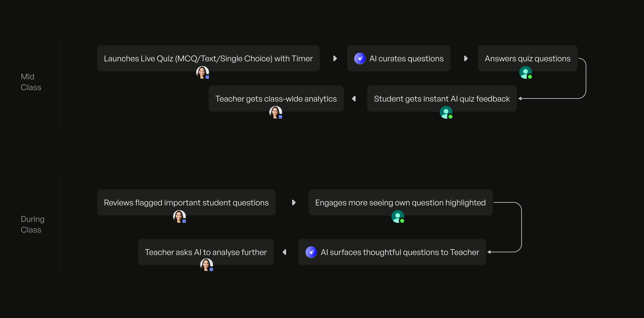This screenshot has height=318, width=644.
Task: Select the 'Mid Class' section label
Action: [x=31, y=82]
